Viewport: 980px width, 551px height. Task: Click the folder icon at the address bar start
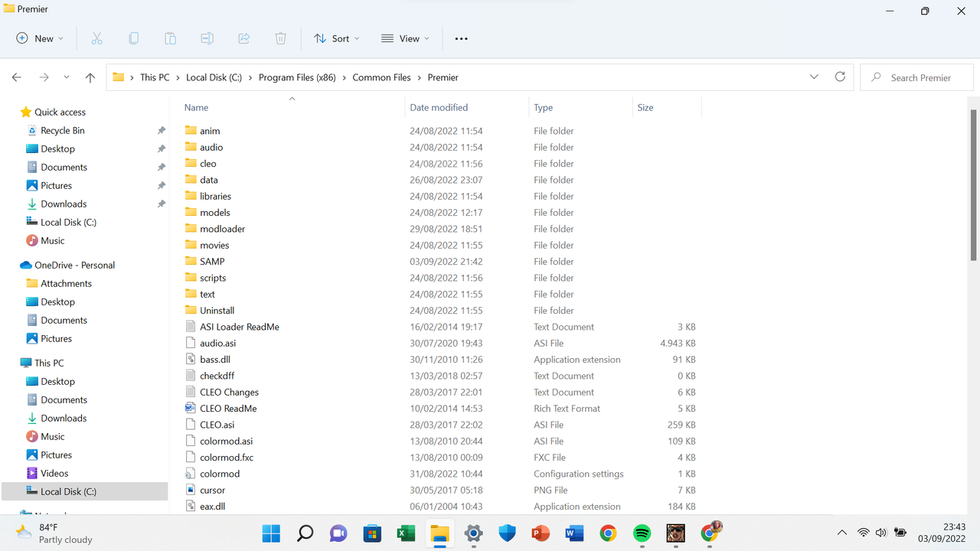coord(118,77)
